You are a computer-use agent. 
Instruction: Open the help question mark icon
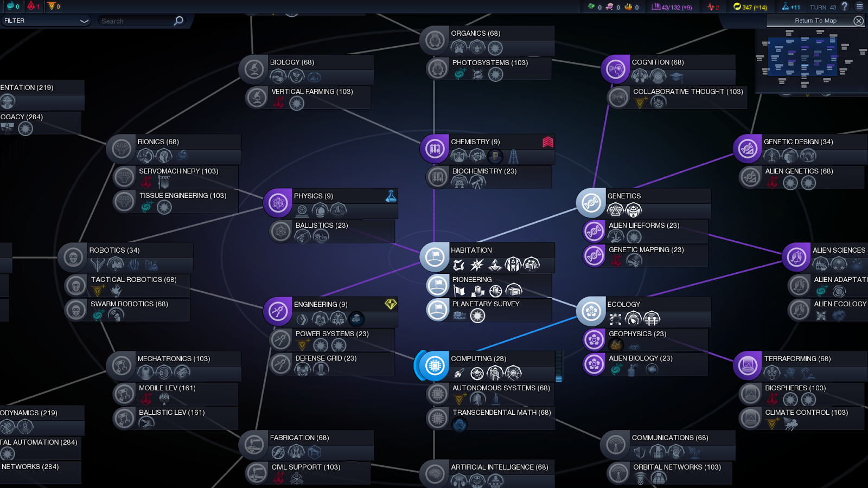click(x=844, y=7)
